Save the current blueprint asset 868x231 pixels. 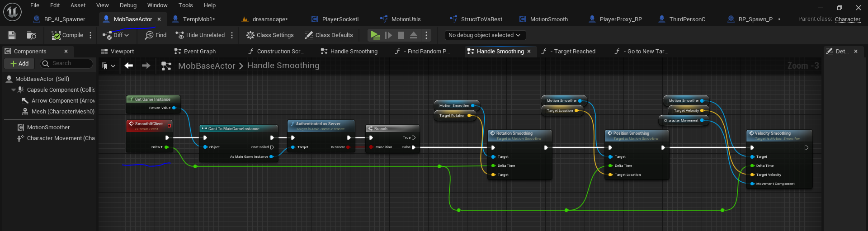point(12,35)
